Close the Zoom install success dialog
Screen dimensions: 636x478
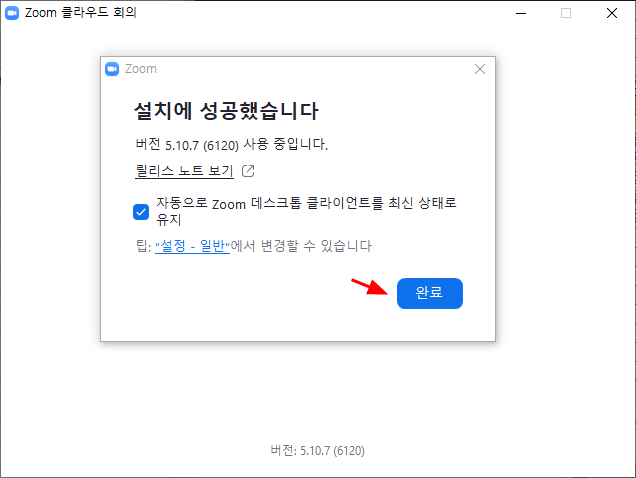[x=480, y=69]
